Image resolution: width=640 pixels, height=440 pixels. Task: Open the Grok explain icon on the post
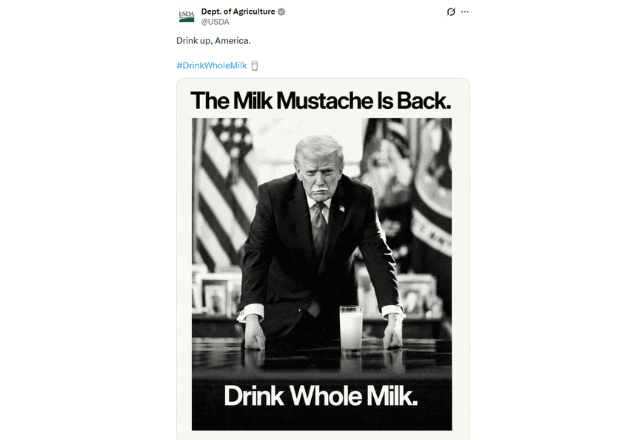point(451,12)
